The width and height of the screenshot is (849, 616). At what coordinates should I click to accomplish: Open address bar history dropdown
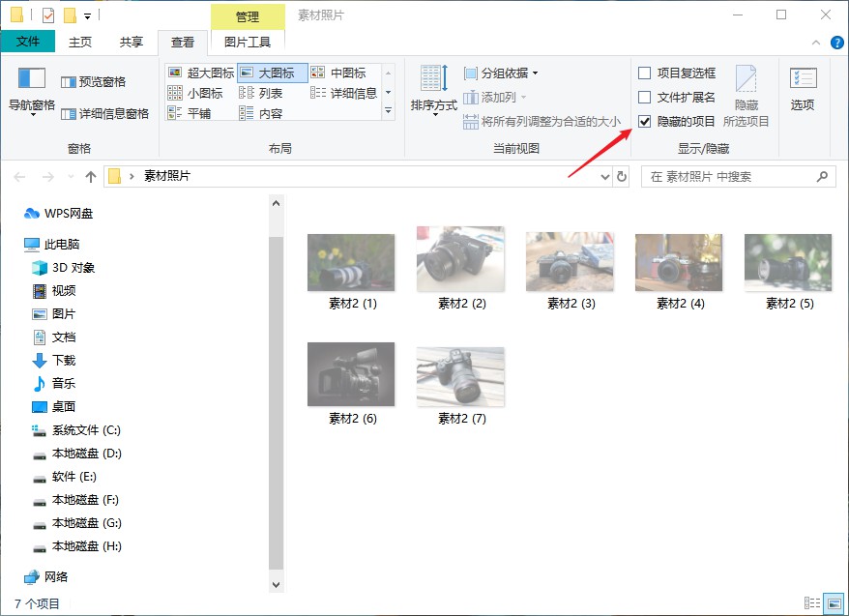605,176
